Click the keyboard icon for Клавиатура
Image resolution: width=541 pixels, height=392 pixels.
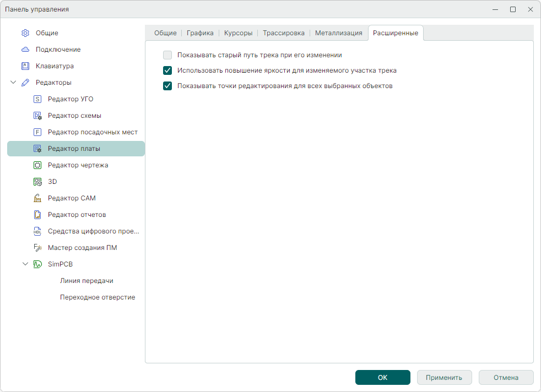click(x=25, y=66)
